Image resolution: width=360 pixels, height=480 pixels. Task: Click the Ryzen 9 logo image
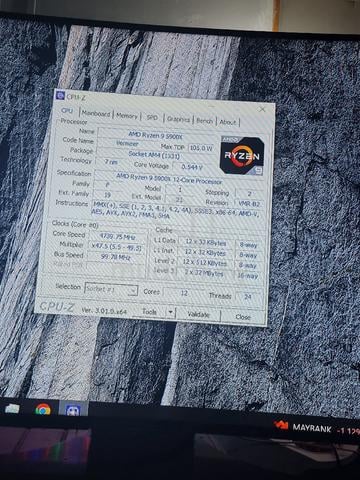(x=242, y=155)
